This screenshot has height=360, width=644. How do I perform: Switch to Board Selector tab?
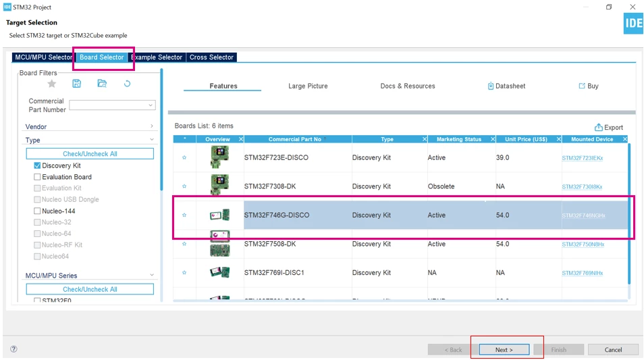pos(101,57)
